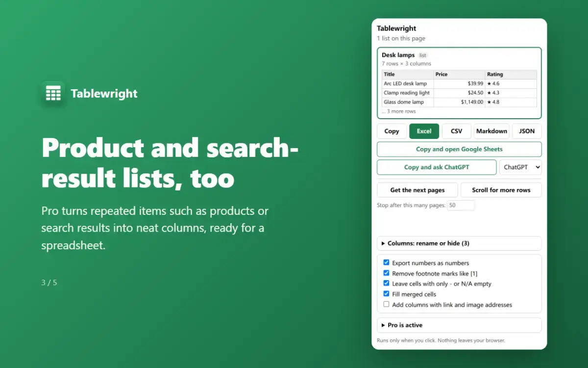Click Scroll for more rows button

(501, 190)
